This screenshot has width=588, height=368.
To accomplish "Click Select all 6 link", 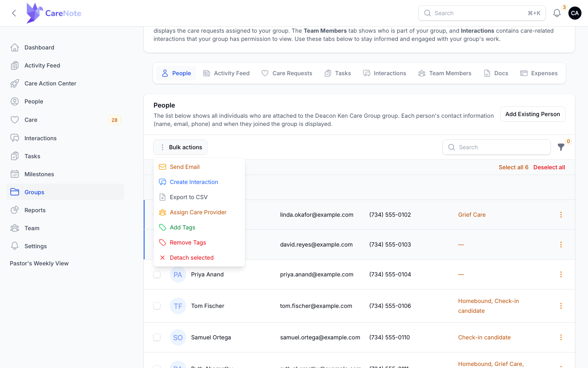I will tap(513, 167).
